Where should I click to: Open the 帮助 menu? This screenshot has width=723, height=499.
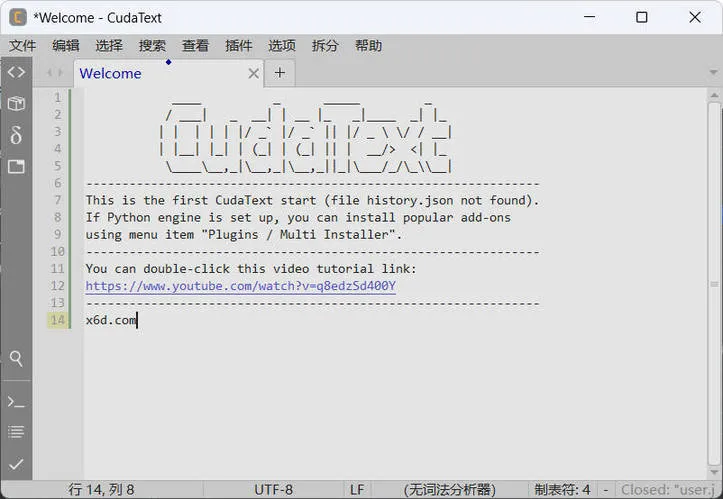click(x=368, y=46)
